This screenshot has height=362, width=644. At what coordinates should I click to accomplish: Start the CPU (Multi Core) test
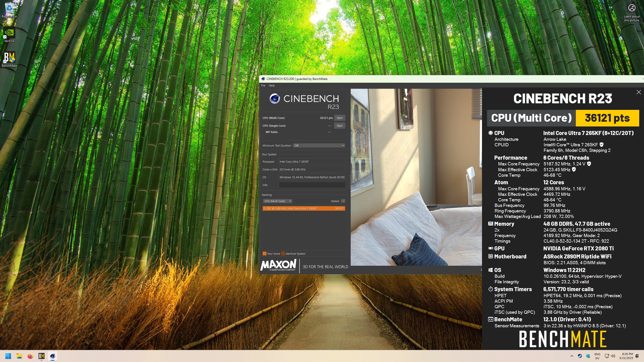click(340, 118)
